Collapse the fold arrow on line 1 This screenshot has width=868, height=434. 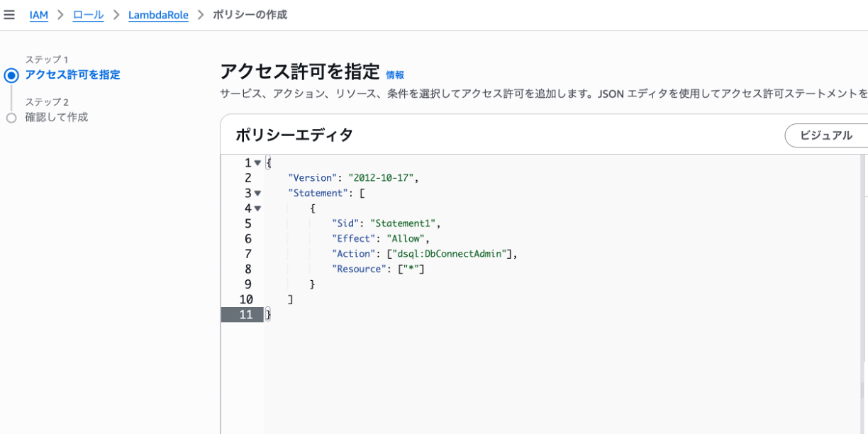pyautogui.click(x=257, y=163)
